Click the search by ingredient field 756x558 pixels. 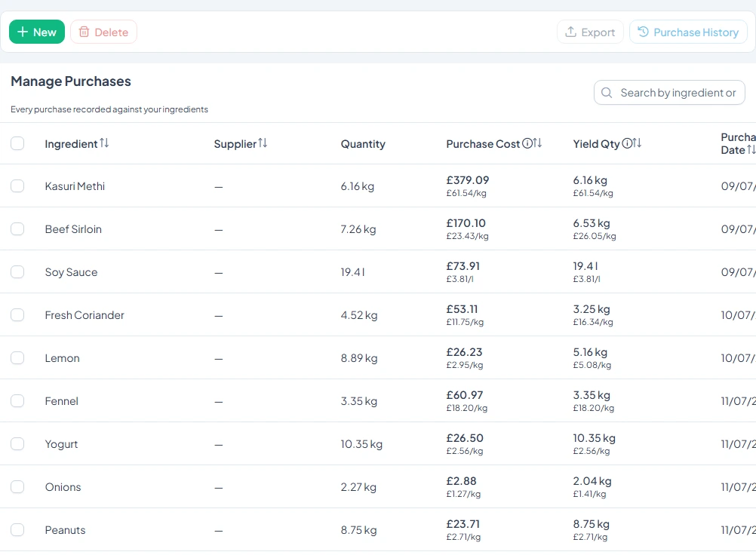point(669,93)
